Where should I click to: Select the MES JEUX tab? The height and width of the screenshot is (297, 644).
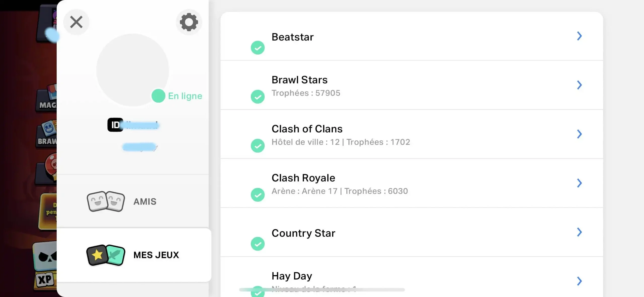tap(134, 255)
